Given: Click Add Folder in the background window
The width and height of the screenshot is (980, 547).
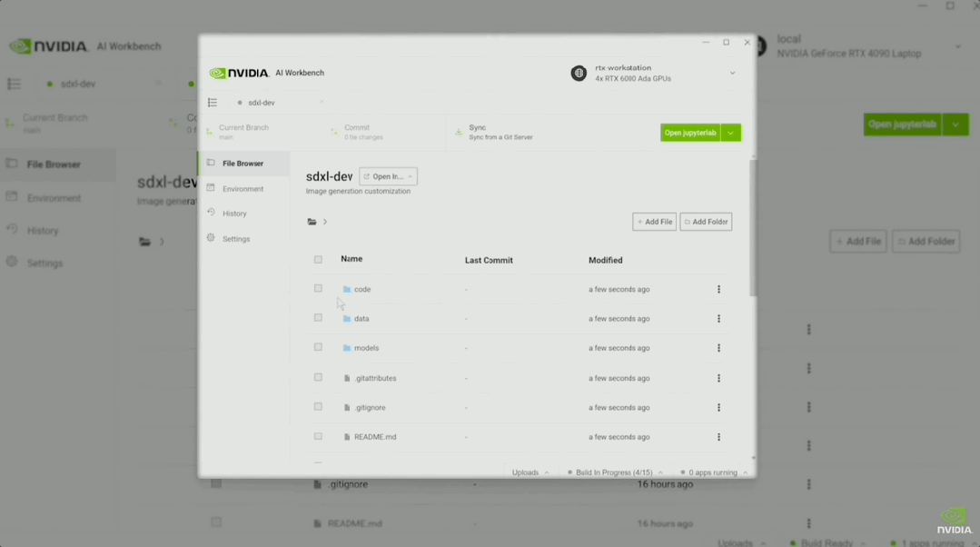Looking at the screenshot, I should pyautogui.click(x=926, y=242).
